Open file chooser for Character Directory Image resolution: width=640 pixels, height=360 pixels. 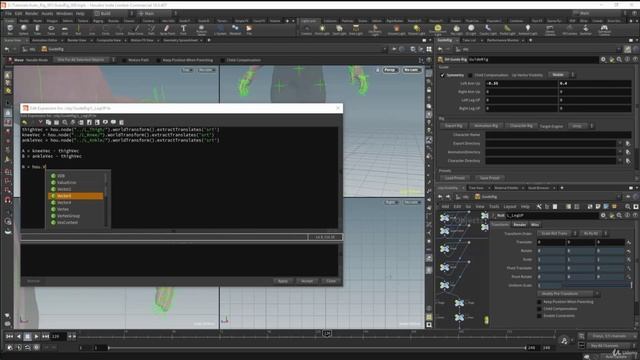point(628,161)
